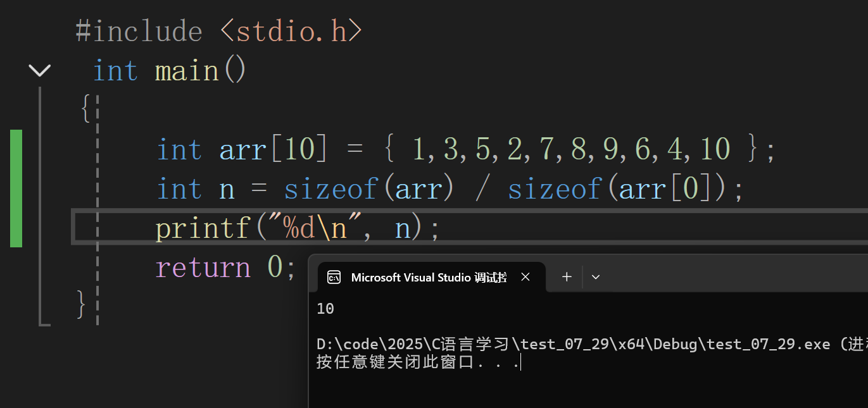Click the green change indicator margin bar
This screenshot has width=868, height=408.
click(x=16, y=188)
